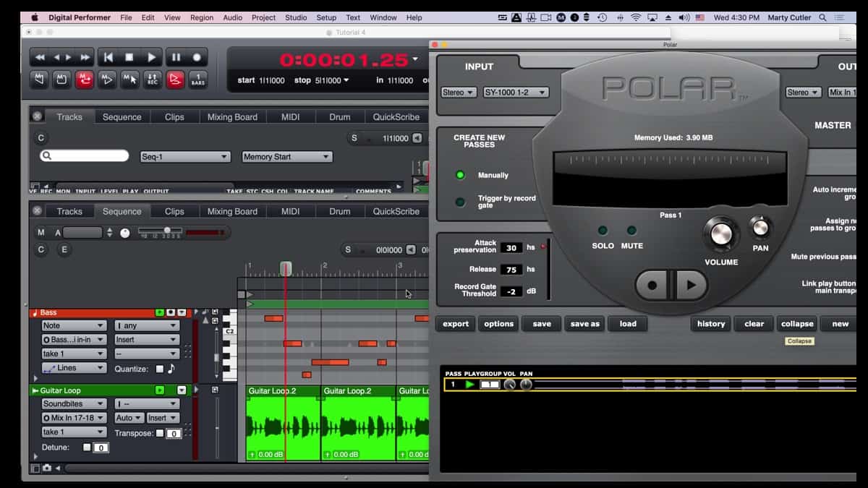Click Return to Start transport button
868x488 pixels.
108,57
